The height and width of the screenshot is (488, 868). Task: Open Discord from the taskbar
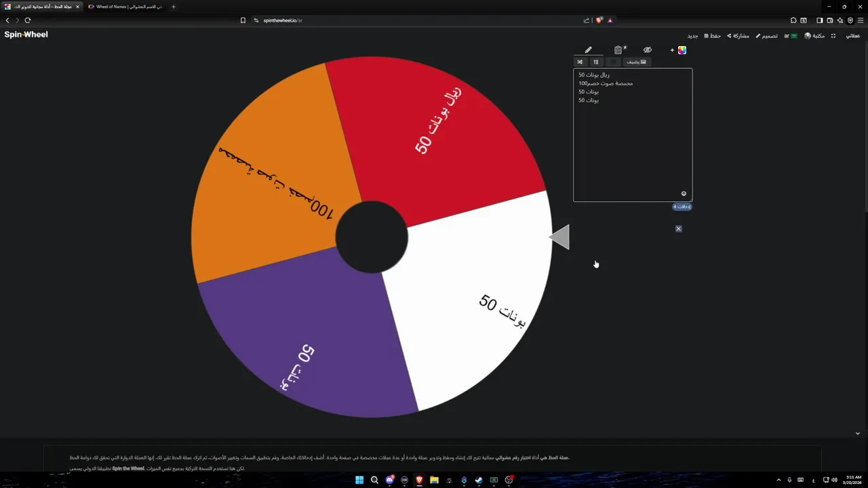click(x=389, y=480)
